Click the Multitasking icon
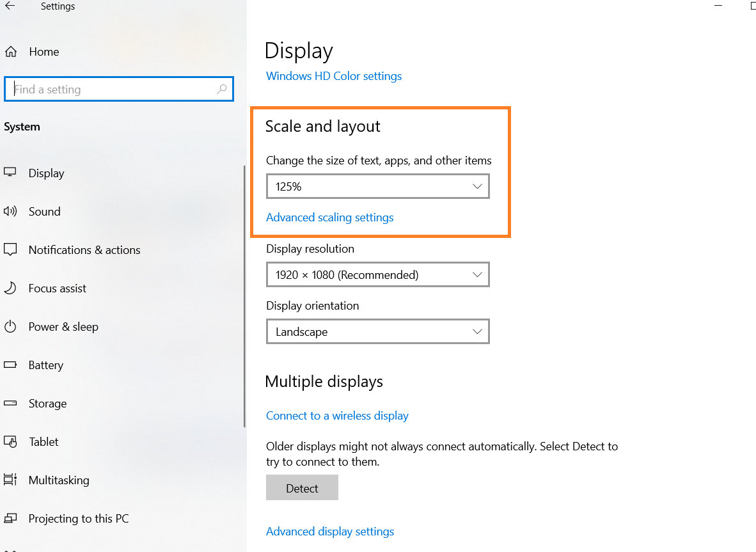 pos(10,480)
